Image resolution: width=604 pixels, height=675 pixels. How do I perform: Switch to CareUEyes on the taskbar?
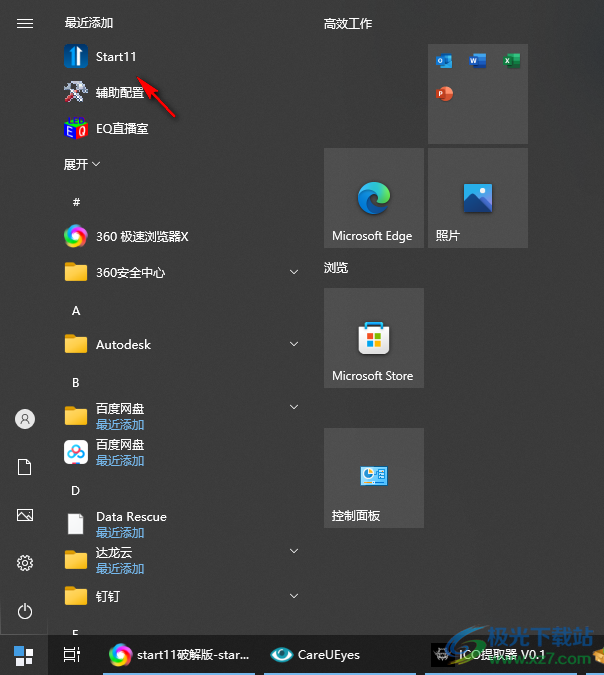(340, 655)
